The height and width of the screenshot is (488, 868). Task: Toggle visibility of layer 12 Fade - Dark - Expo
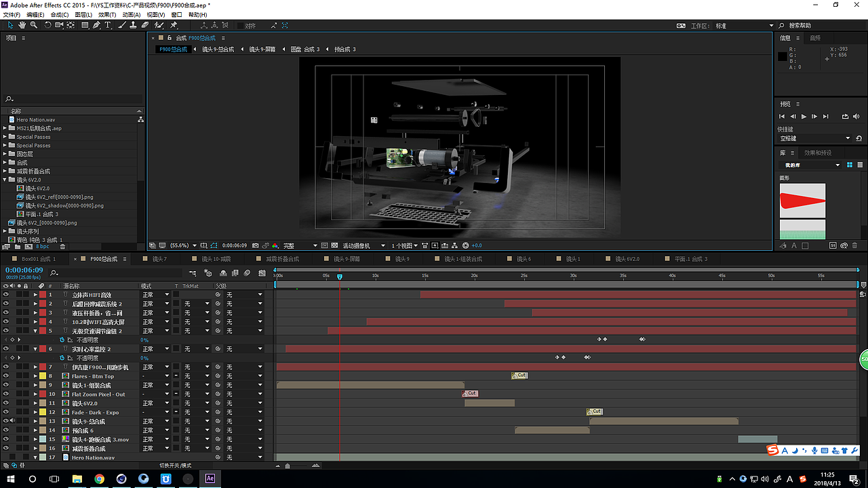[6, 412]
